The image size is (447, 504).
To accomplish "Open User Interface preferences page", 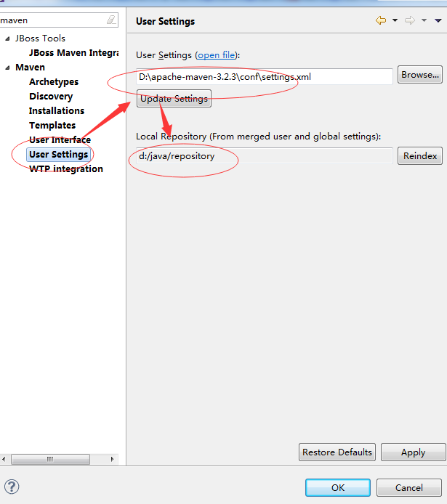I will (x=60, y=140).
